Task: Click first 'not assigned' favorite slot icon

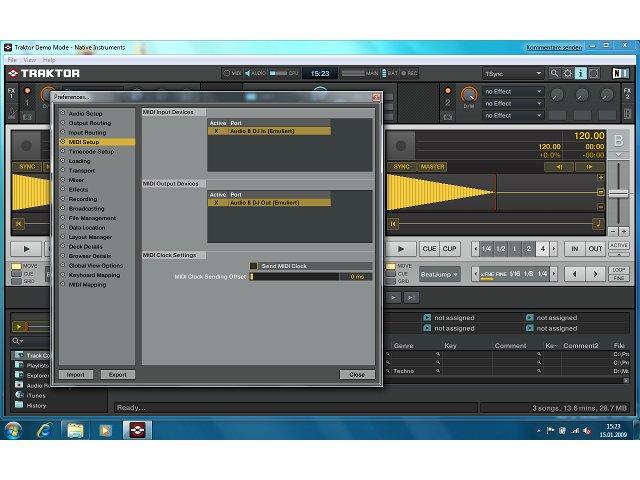Action: tap(427, 318)
